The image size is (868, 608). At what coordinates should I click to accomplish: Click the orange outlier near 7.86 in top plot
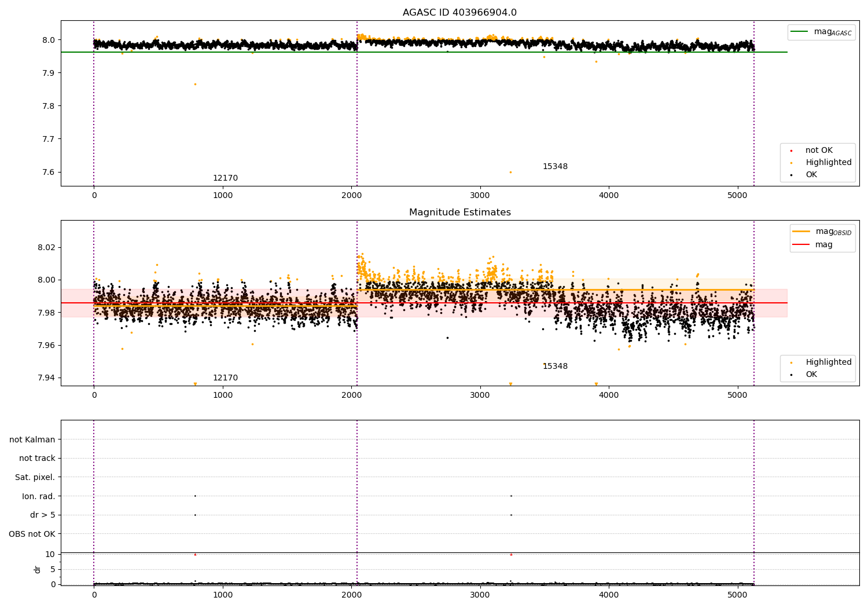(195, 84)
